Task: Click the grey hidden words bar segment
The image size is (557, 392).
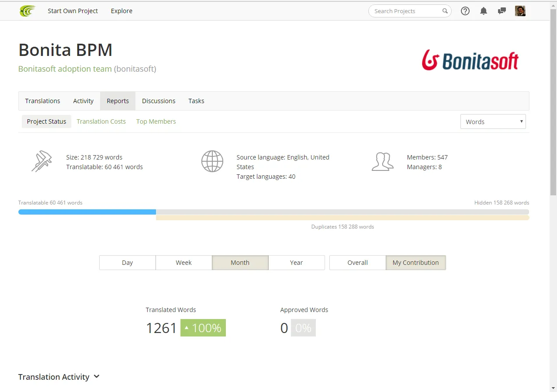Action: point(343,212)
